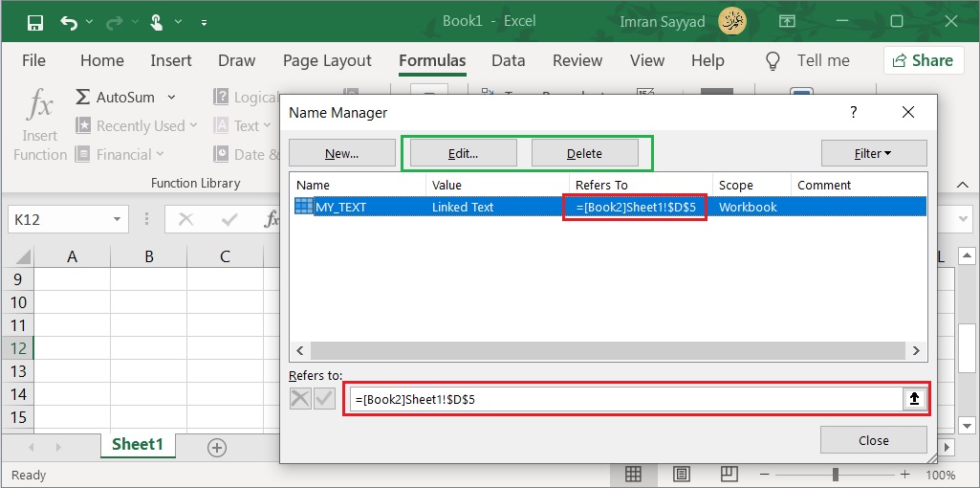Switch to Page Break Preview icon
The image size is (980, 488).
729,474
